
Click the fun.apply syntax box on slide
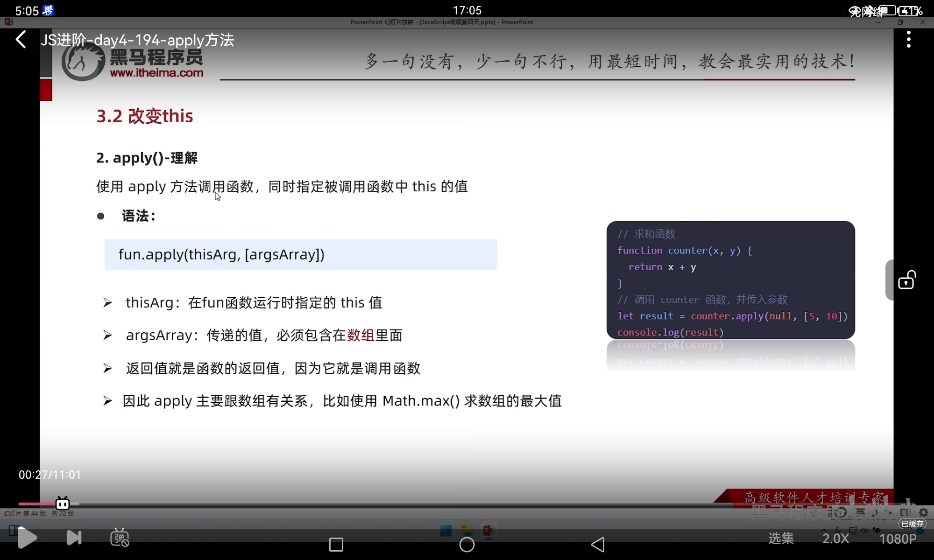(301, 255)
